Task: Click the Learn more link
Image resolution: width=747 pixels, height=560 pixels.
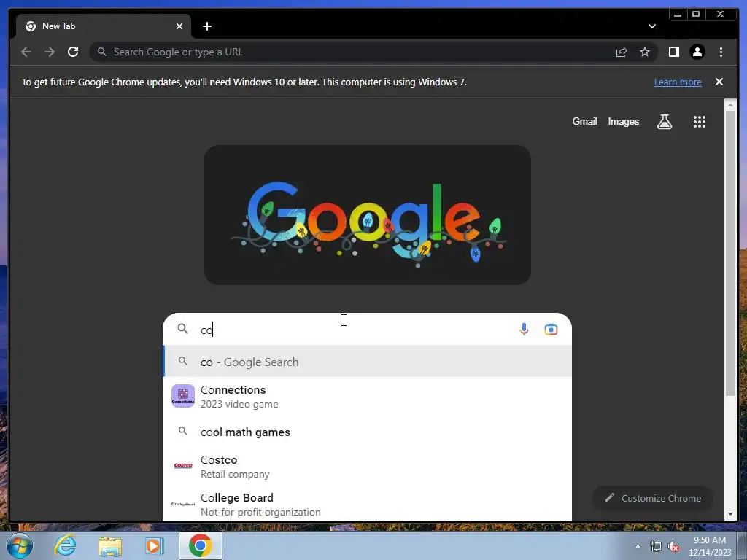Action: 678,82
